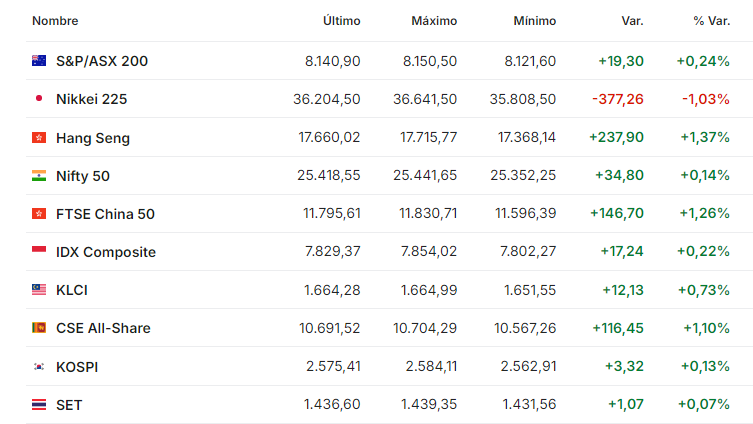Click the Sri Lanka flag by CSE All-Share
This screenshot has width=753, height=424.
(39, 327)
